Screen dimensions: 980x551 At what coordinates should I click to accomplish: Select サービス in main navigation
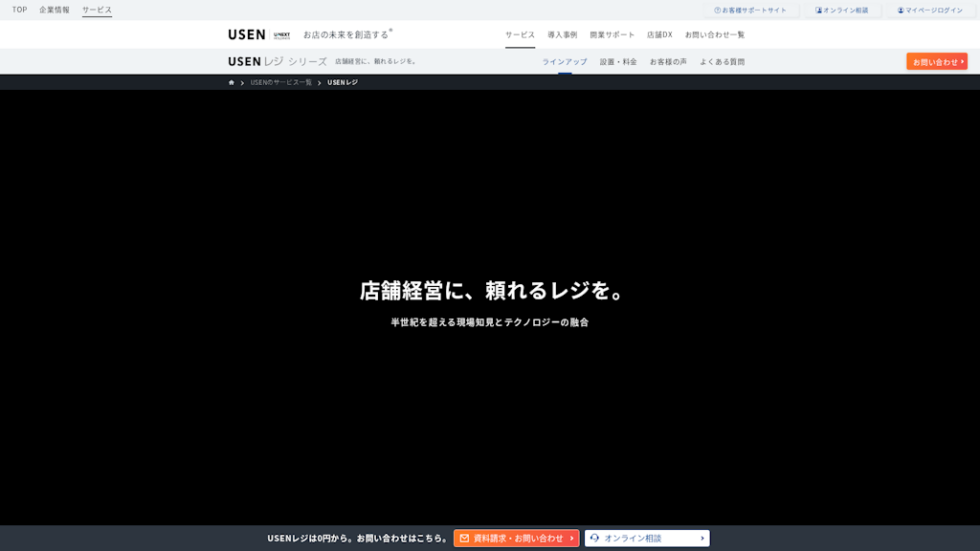pyautogui.click(x=520, y=35)
